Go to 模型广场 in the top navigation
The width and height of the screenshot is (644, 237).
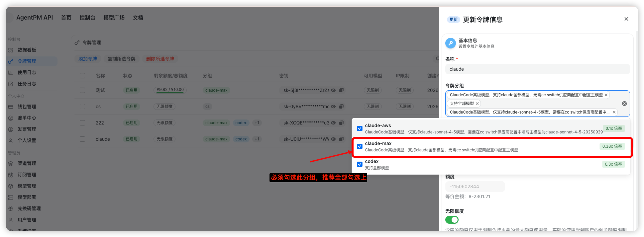(x=114, y=18)
